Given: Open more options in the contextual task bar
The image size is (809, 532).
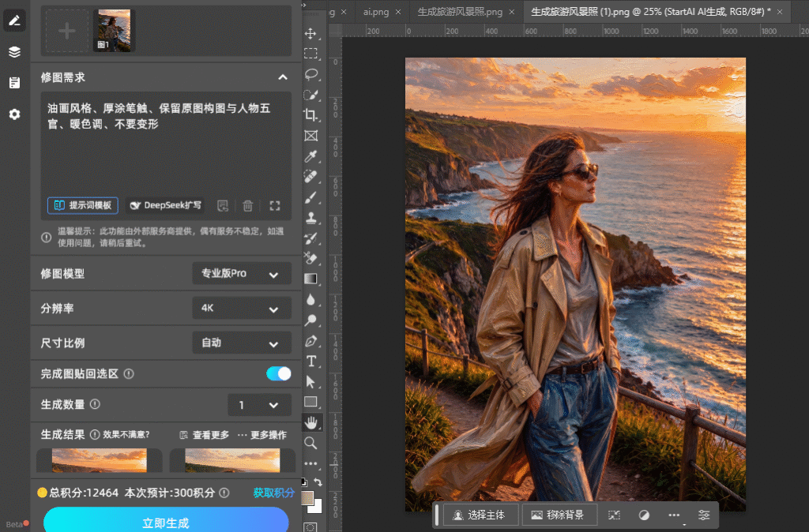Looking at the screenshot, I should point(674,515).
